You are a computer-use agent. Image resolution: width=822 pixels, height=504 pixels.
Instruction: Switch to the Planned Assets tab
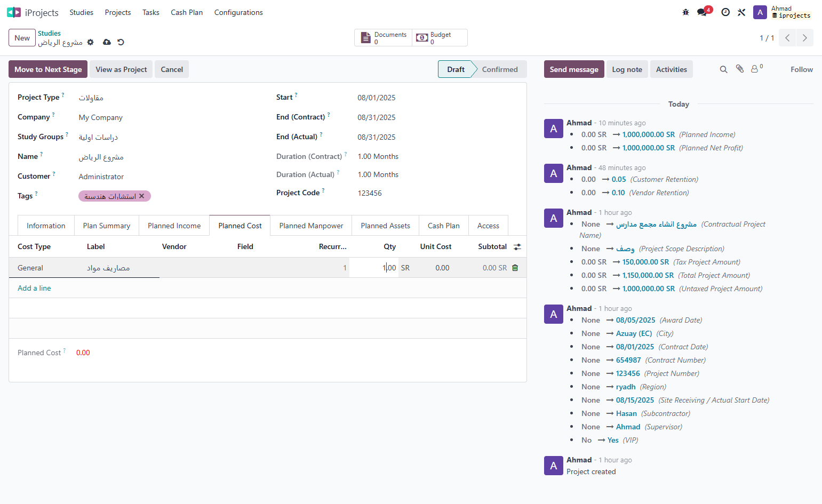pyautogui.click(x=385, y=226)
